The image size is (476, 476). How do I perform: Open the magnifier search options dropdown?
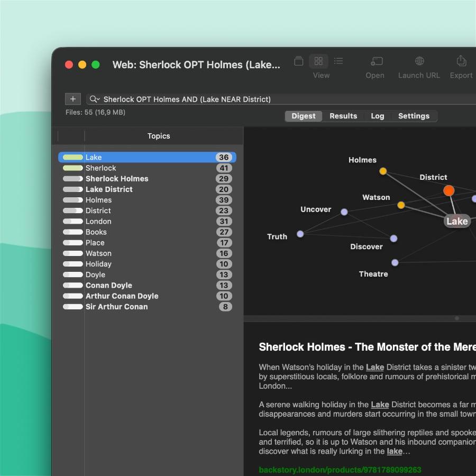[95, 99]
